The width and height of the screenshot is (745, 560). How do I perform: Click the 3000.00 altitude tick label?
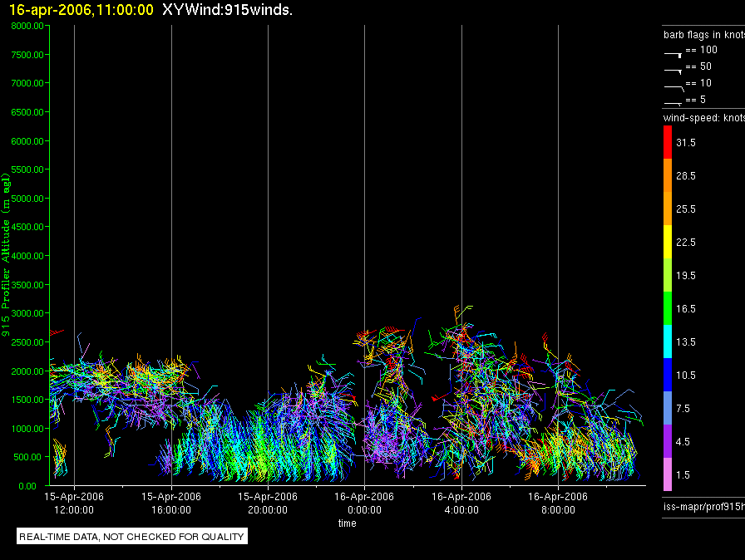(x=27, y=313)
